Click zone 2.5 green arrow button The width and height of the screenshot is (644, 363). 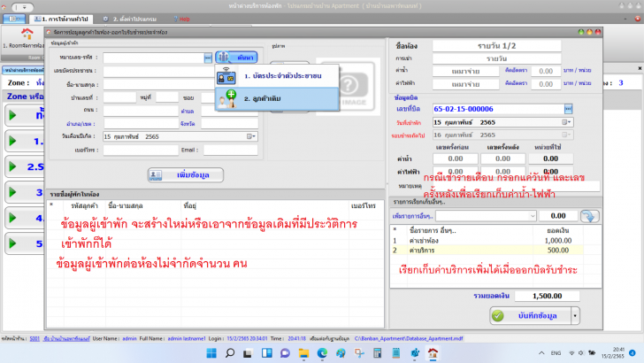(12, 166)
